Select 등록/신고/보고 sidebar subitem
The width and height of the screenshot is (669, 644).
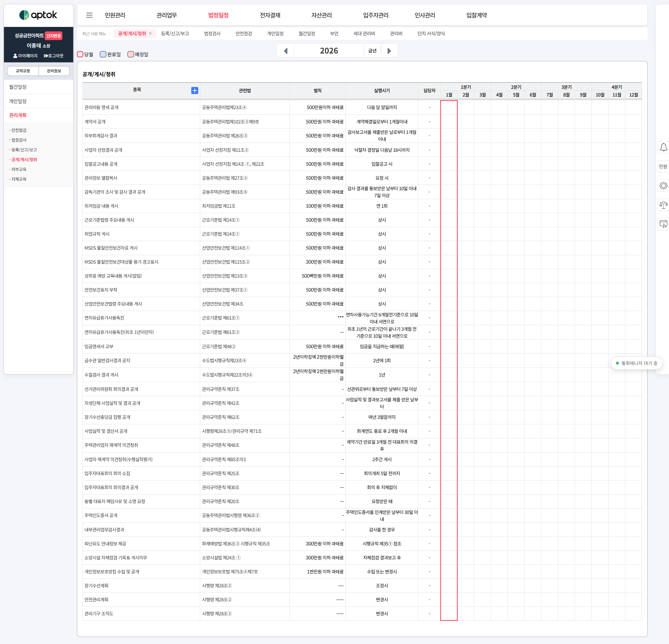(x=23, y=150)
